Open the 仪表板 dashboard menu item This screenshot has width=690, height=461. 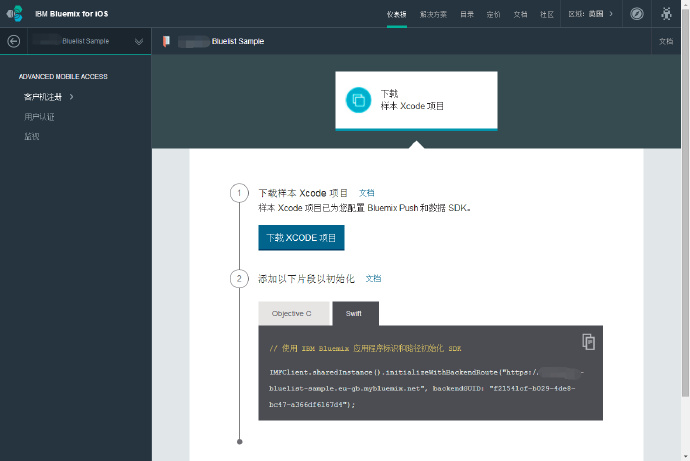pyautogui.click(x=396, y=15)
